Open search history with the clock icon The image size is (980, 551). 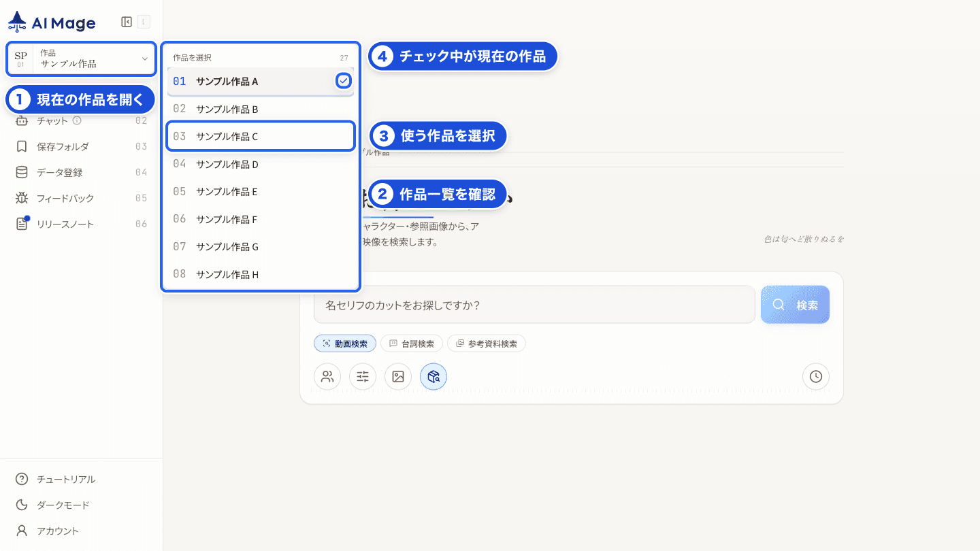click(x=816, y=376)
